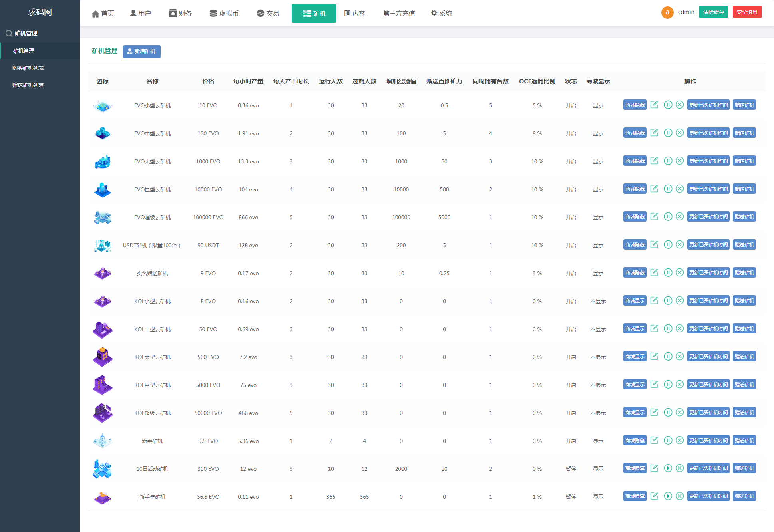
Task: Click 商城隐藏 for EVO小型云矿机
Action: (635, 105)
